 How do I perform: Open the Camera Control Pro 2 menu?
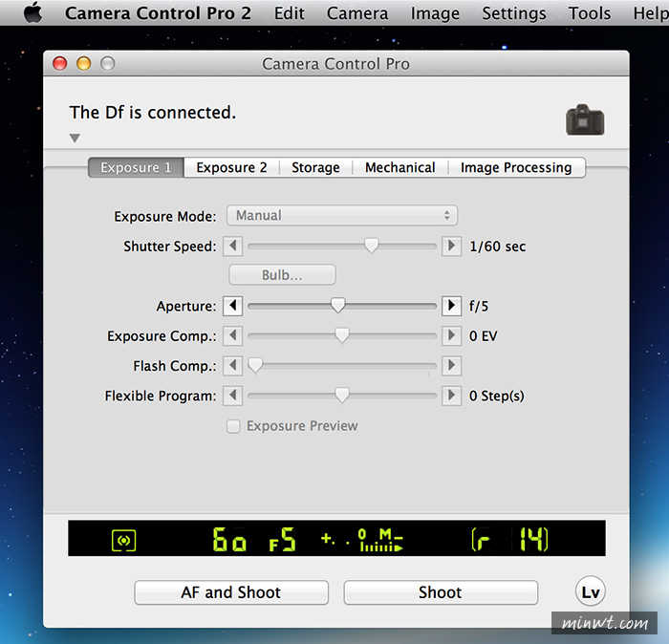pos(158,13)
